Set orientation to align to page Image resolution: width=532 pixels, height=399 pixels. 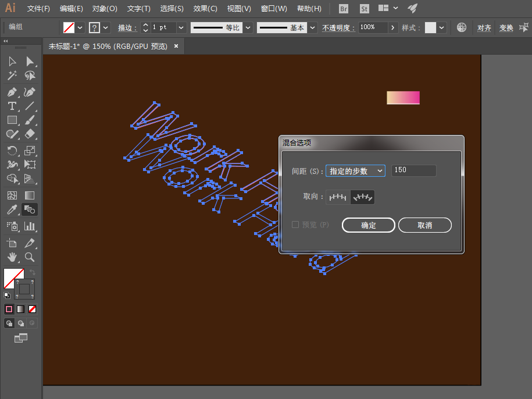(338, 197)
